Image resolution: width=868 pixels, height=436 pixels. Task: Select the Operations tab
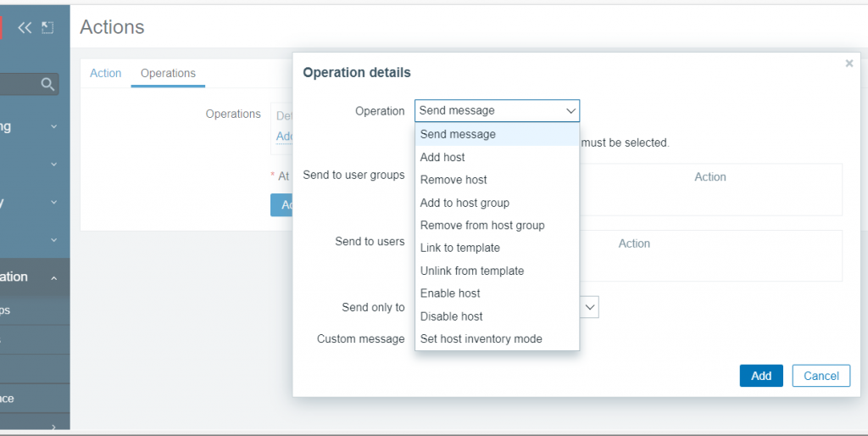coord(168,73)
